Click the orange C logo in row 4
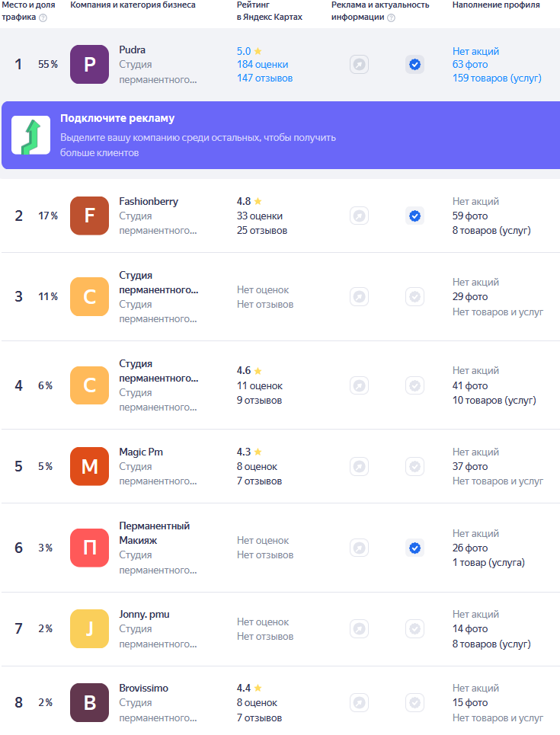Image resolution: width=560 pixels, height=735 pixels. tap(90, 385)
